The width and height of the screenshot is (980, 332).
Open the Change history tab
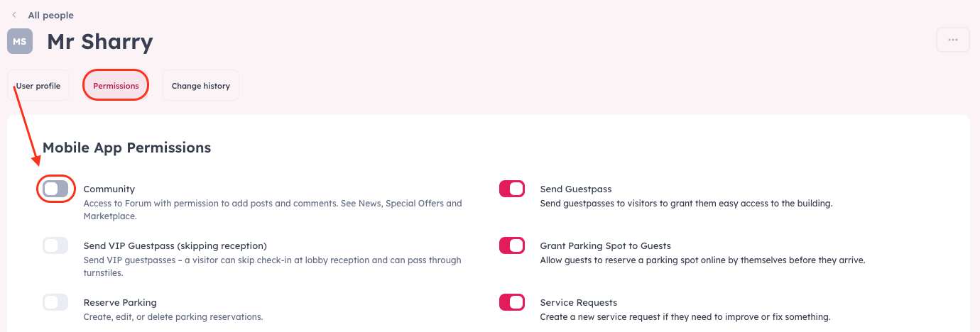point(201,86)
